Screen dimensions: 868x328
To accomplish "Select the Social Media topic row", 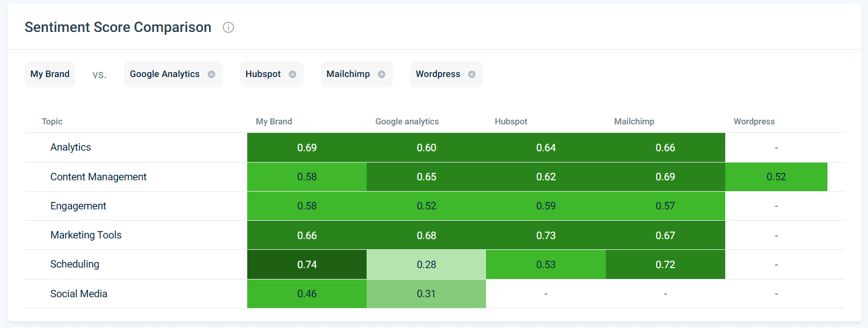I will tap(435, 294).
